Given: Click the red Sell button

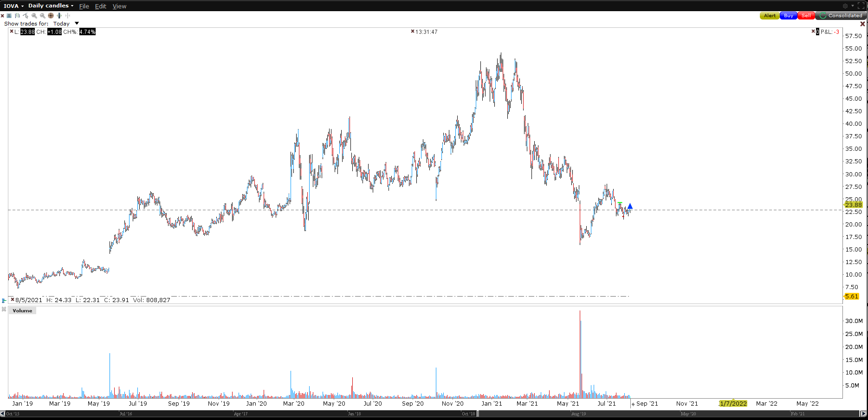Looking at the screenshot, I should [806, 16].
